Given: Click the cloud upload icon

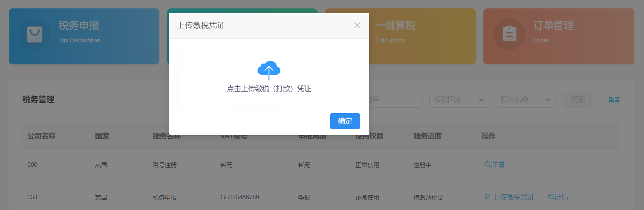Looking at the screenshot, I should point(269,70).
